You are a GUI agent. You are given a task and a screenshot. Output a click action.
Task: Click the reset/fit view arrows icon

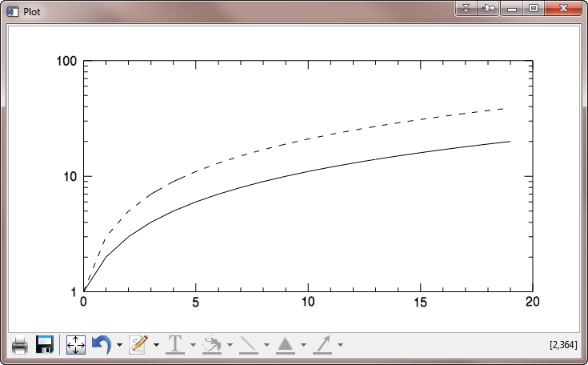click(x=75, y=345)
